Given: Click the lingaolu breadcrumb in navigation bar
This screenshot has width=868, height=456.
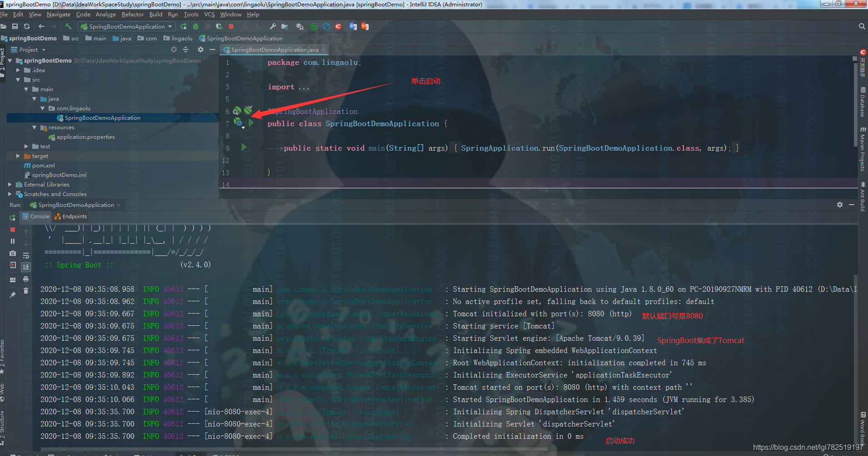Looking at the screenshot, I should coord(178,39).
